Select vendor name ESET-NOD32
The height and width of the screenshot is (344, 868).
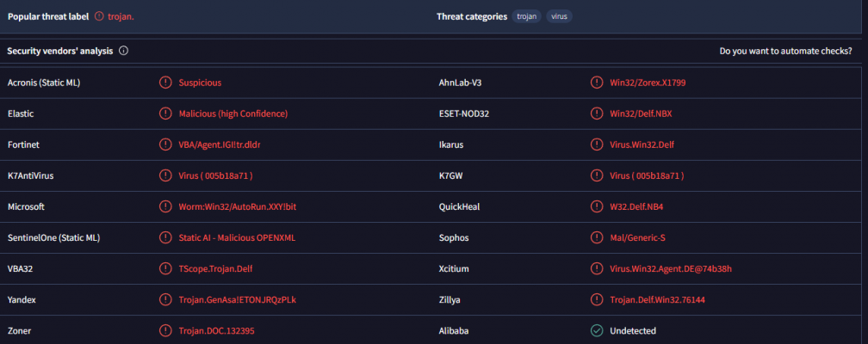pyautogui.click(x=464, y=114)
